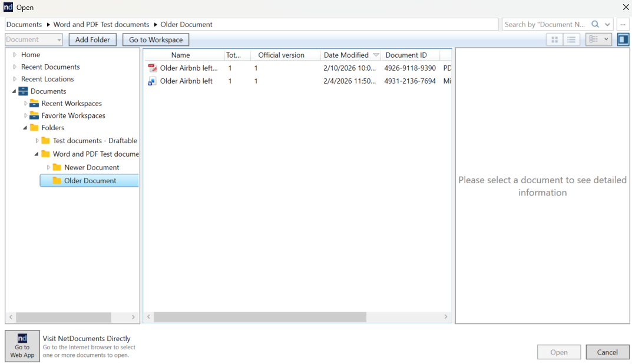
Task: Select Word and PDF Test documents folder
Action: (96, 154)
